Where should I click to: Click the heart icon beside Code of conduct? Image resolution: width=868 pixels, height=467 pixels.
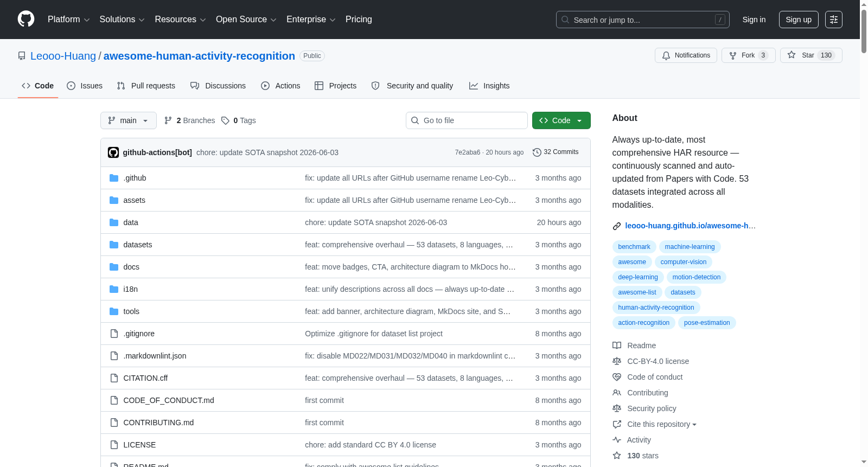(617, 377)
